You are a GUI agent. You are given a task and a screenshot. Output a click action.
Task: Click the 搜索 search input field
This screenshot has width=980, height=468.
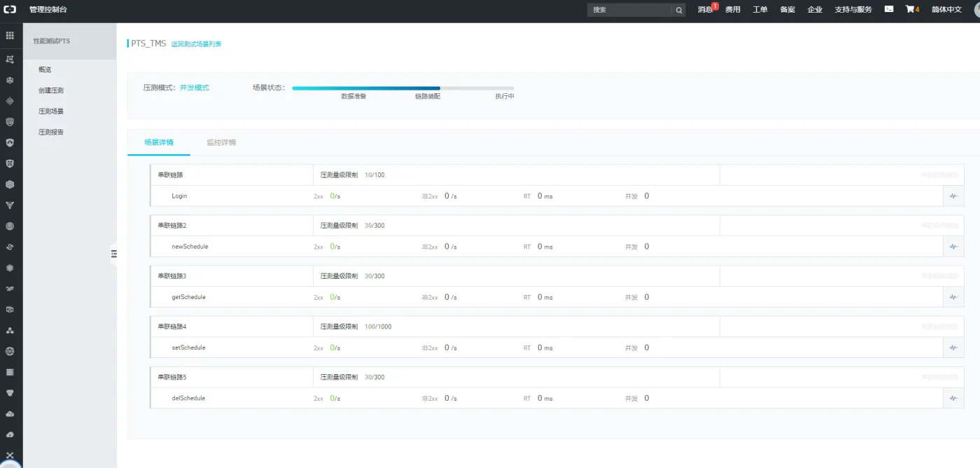pyautogui.click(x=629, y=10)
